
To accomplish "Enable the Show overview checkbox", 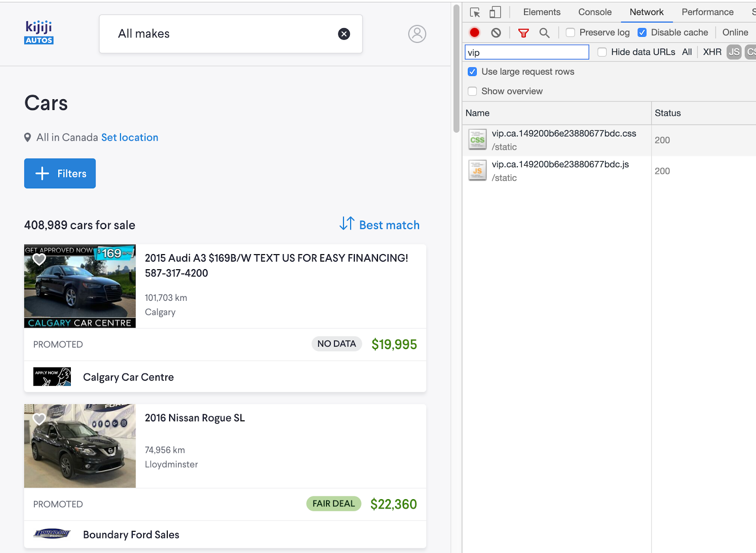I will tap(472, 91).
